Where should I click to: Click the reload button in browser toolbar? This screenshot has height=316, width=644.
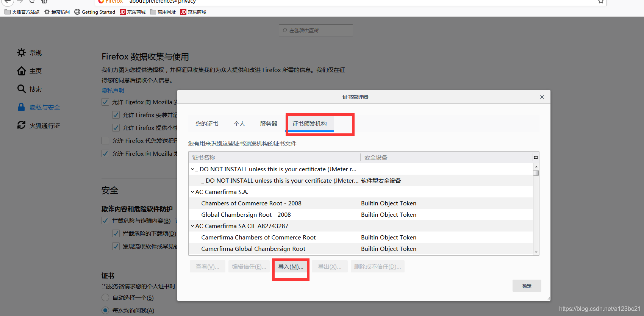tap(32, 2)
